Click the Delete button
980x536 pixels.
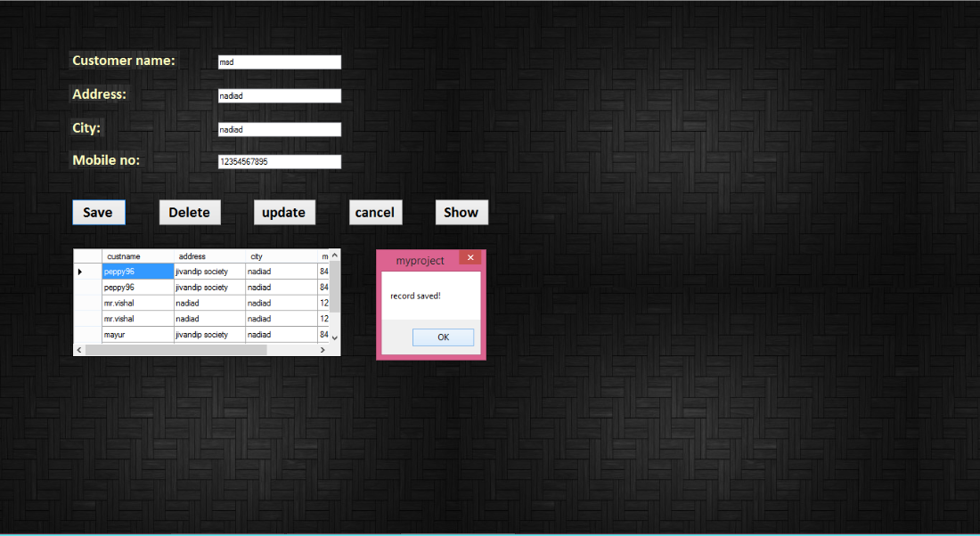(190, 213)
